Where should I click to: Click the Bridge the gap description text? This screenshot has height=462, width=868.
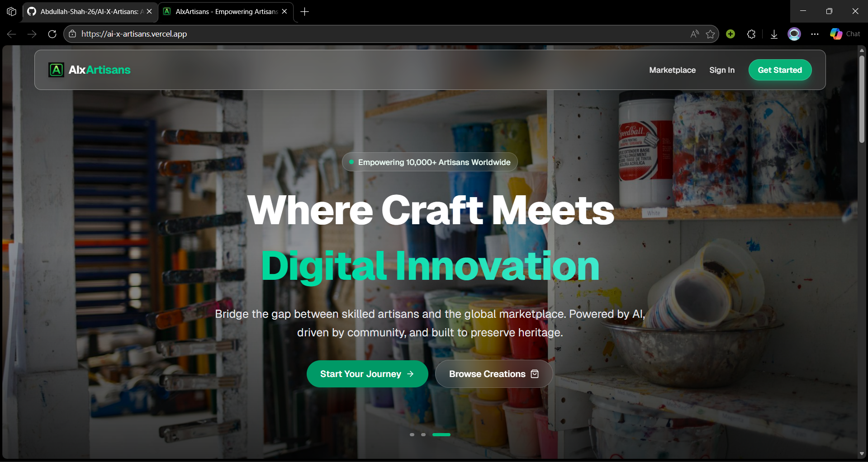430,323
